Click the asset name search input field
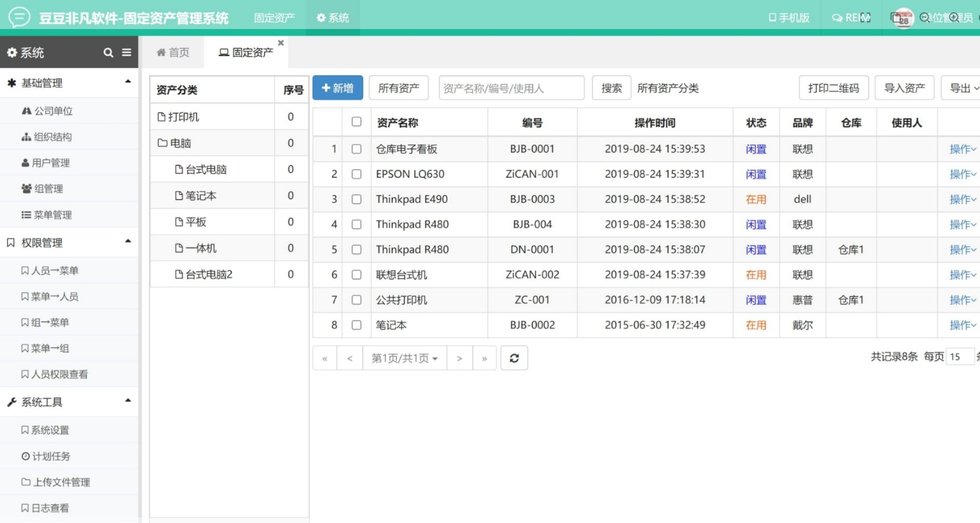The width and height of the screenshot is (980, 523). click(511, 88)
